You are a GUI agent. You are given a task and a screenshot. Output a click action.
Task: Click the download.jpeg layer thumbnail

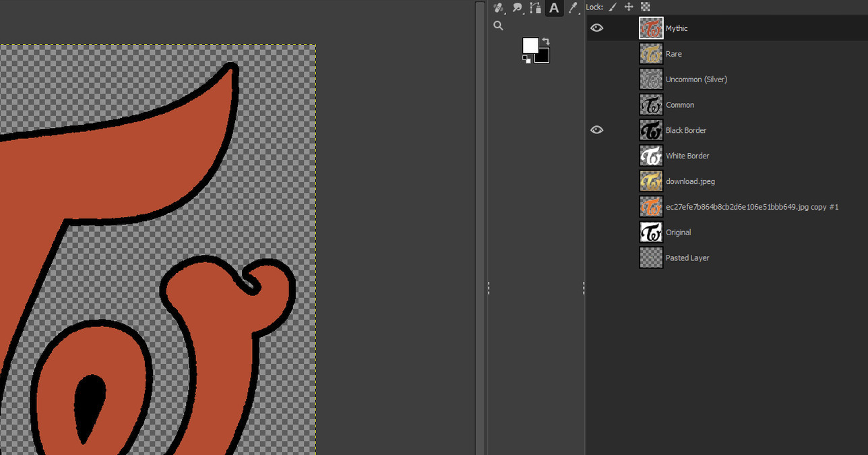click(651, 181)
